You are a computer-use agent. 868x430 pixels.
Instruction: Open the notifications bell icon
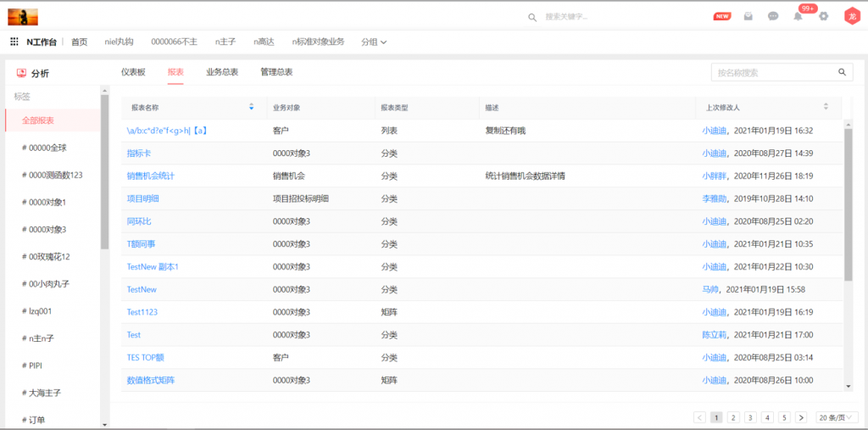(x=798, y=16)
